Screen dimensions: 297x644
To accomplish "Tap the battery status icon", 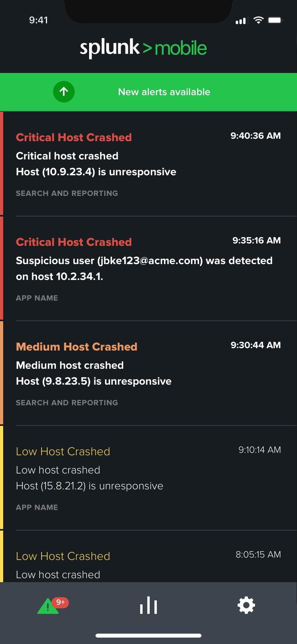I will [x=275, y=20].
